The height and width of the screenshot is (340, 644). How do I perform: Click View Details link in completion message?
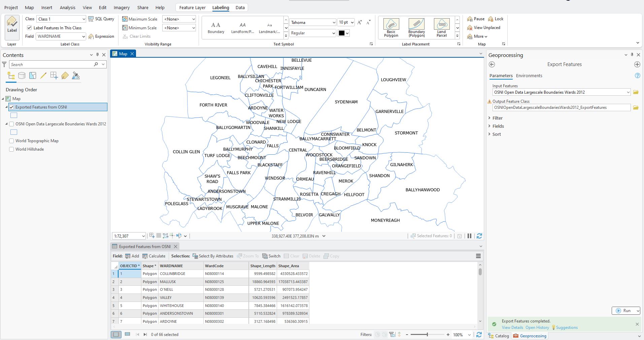tap(512, 327)
